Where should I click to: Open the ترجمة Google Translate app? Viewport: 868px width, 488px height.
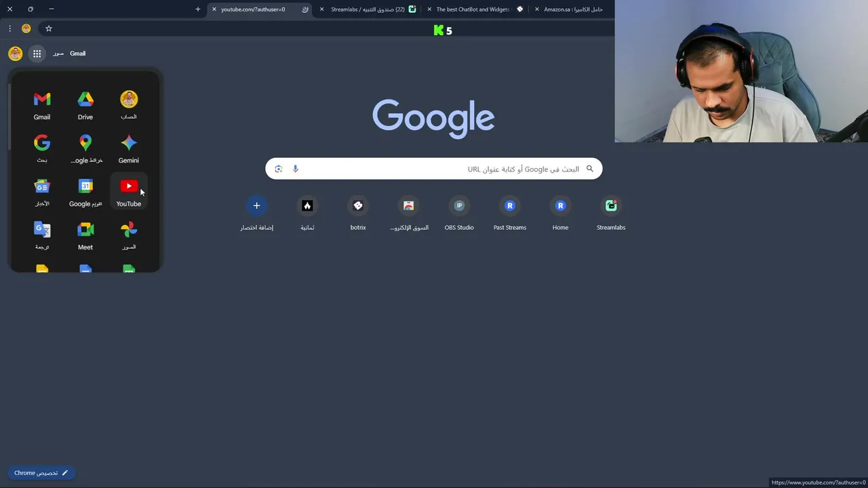[x=42, y=236]
